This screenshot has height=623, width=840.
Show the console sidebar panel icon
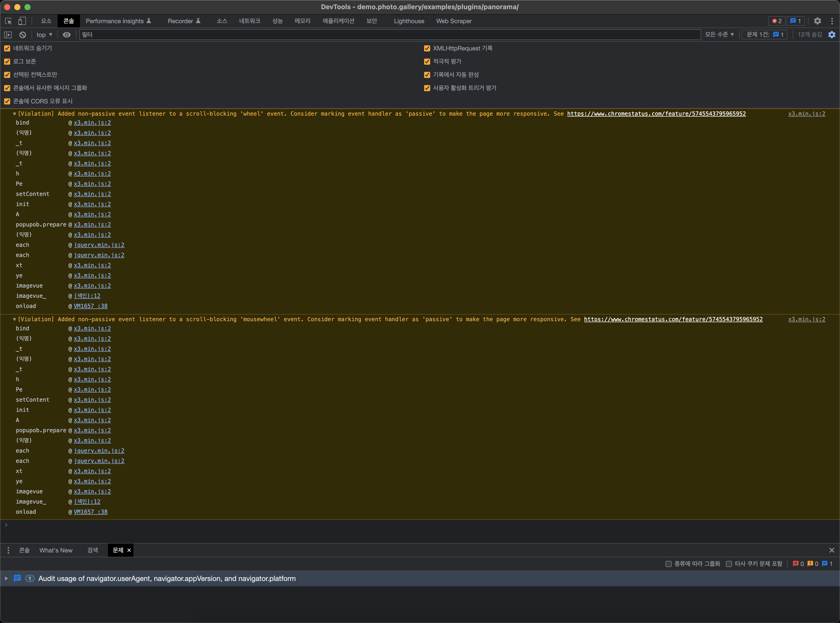click(x=8, y=35)
